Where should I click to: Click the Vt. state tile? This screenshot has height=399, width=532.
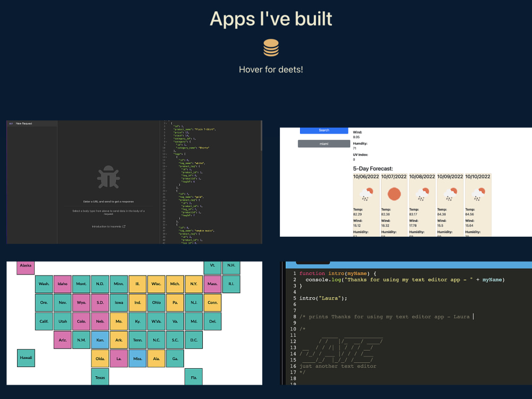(x=212, y=268)
